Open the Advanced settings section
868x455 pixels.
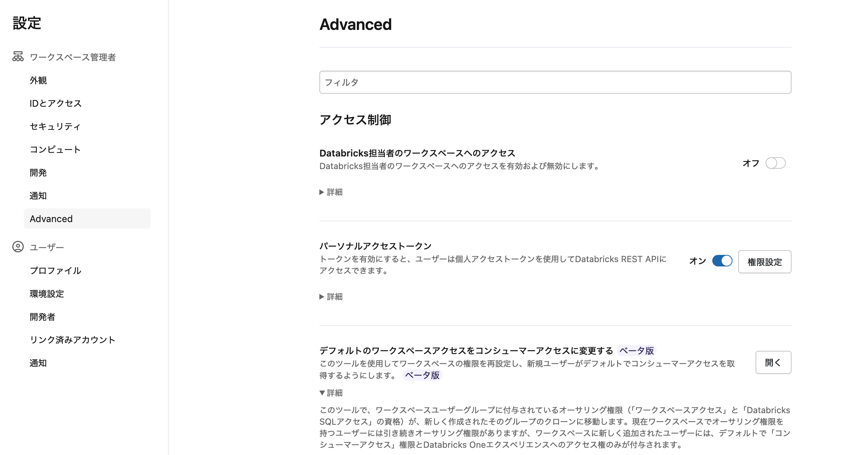51,218
